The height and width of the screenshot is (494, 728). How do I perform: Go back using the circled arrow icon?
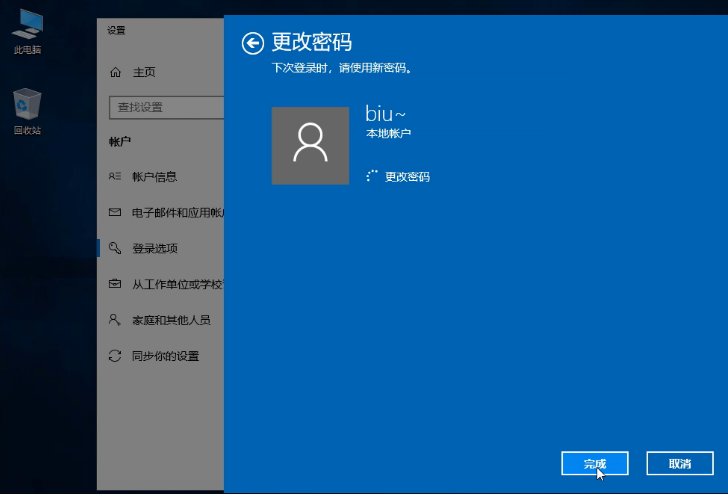(253, 42)
